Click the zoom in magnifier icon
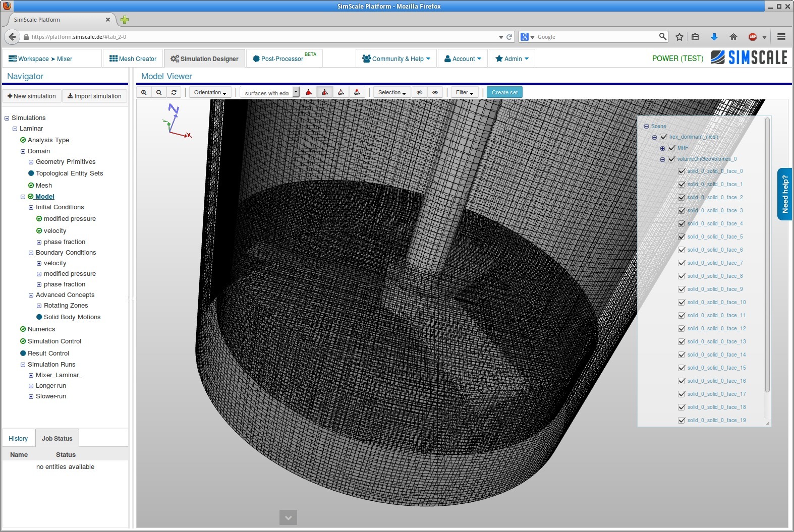The image size is (794, 532). (x=144, y=92)
